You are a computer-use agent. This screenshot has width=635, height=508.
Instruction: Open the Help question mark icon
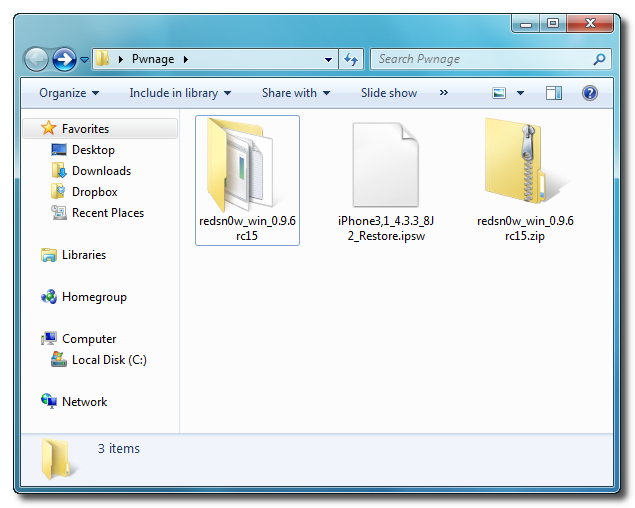589,93
